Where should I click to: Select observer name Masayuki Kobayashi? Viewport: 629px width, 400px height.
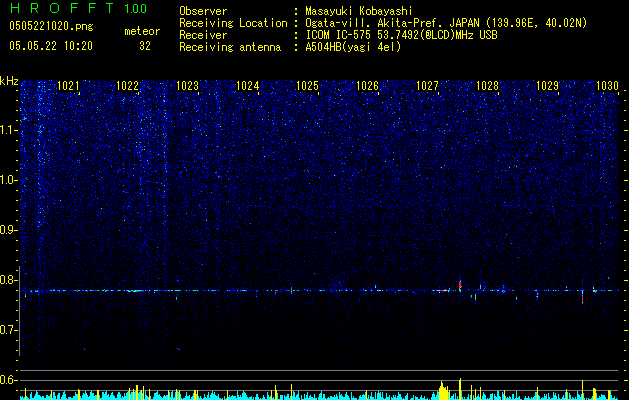358,11
